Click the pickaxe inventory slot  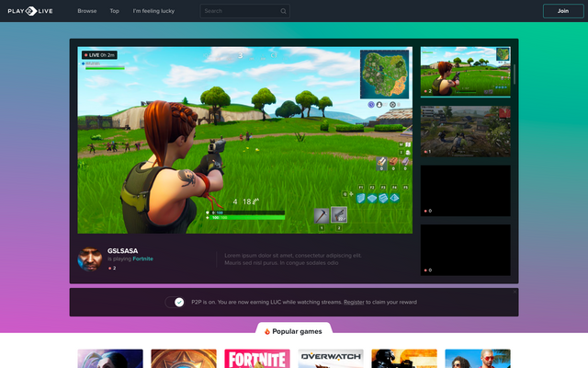tap(322, 215)
